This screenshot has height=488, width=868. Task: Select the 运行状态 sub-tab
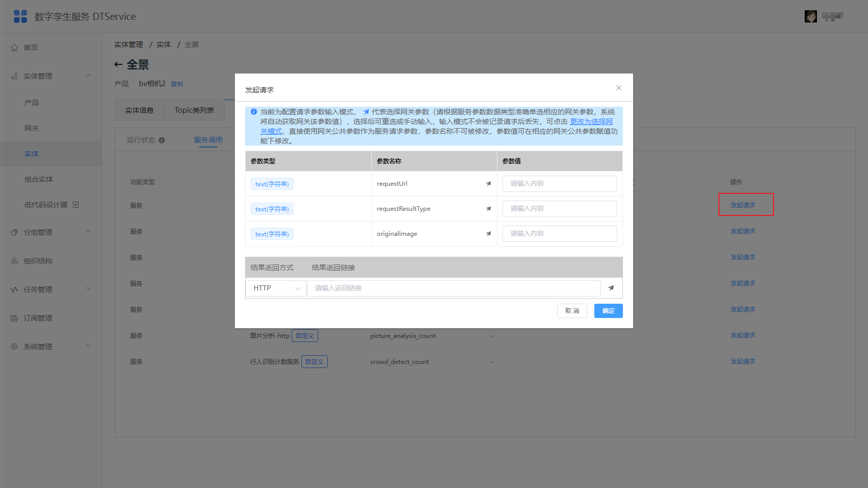(x=141, y=140)
